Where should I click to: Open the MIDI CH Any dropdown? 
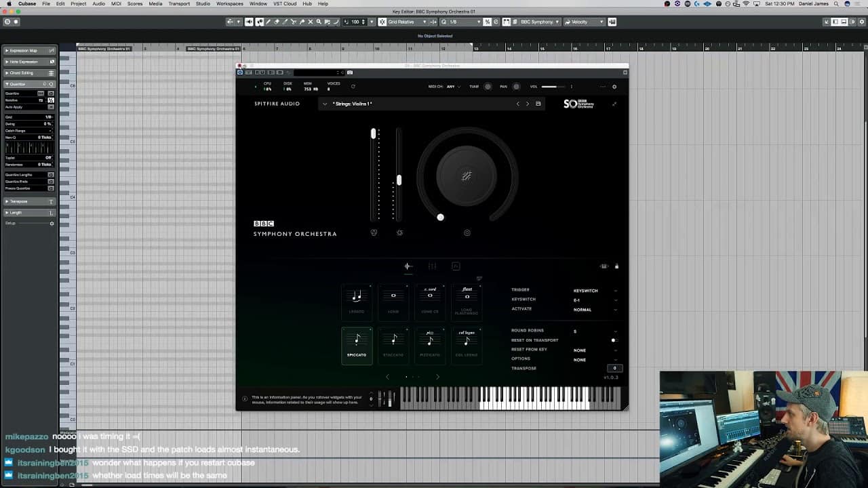point(454,87)
